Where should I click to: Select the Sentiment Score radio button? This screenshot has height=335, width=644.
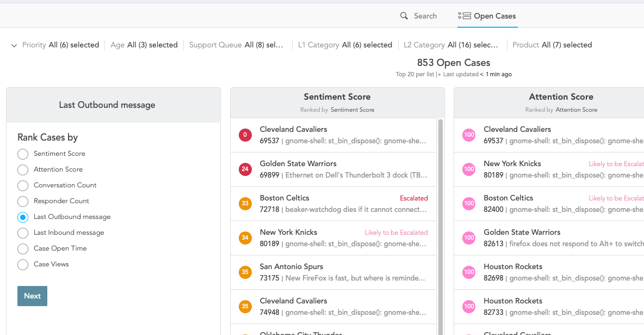[x=23, y=154]
